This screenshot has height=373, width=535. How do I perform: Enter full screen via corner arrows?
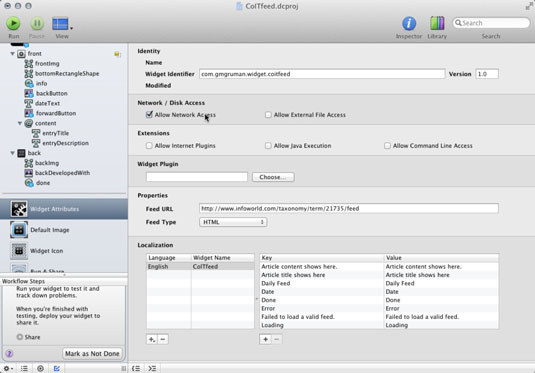click(529, 6)
